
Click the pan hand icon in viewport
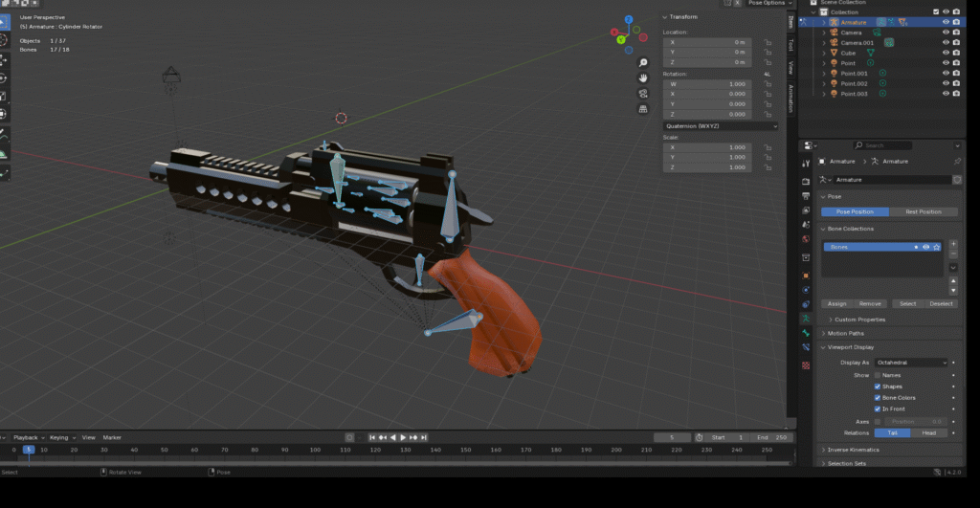pos(645,77)
